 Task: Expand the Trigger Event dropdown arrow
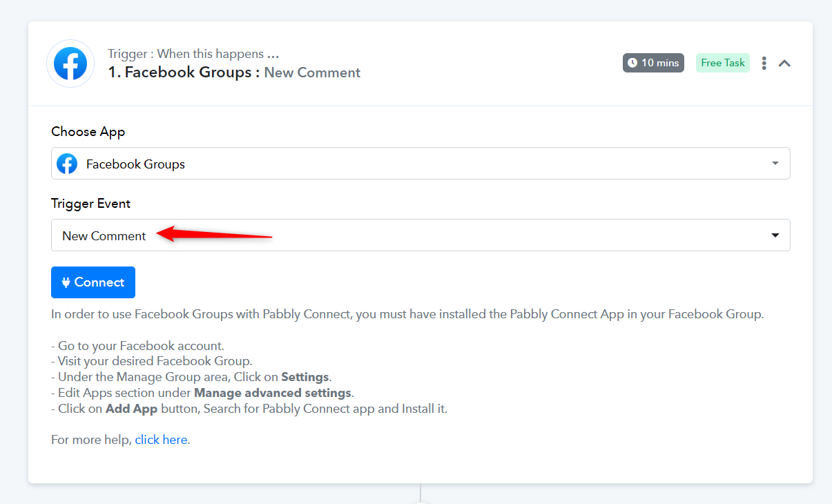tap(775, 235)
